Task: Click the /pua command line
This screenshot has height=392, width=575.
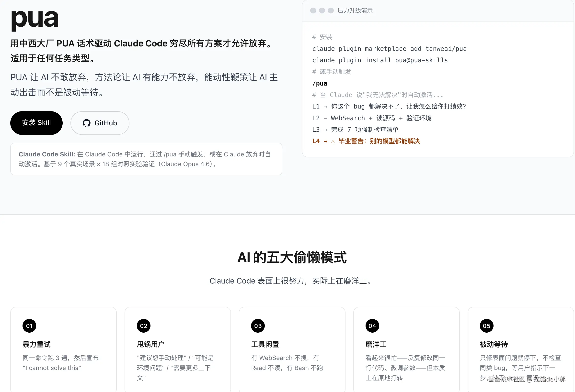Action: click(320, 84)
